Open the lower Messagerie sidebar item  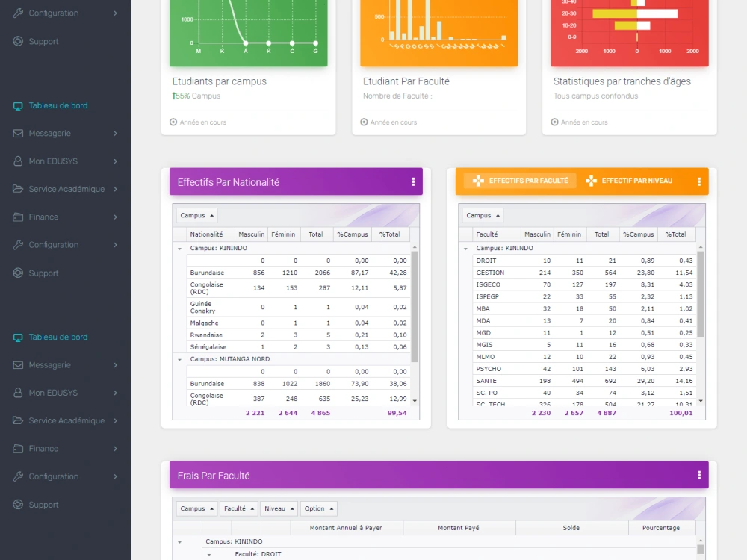[65, 365]
